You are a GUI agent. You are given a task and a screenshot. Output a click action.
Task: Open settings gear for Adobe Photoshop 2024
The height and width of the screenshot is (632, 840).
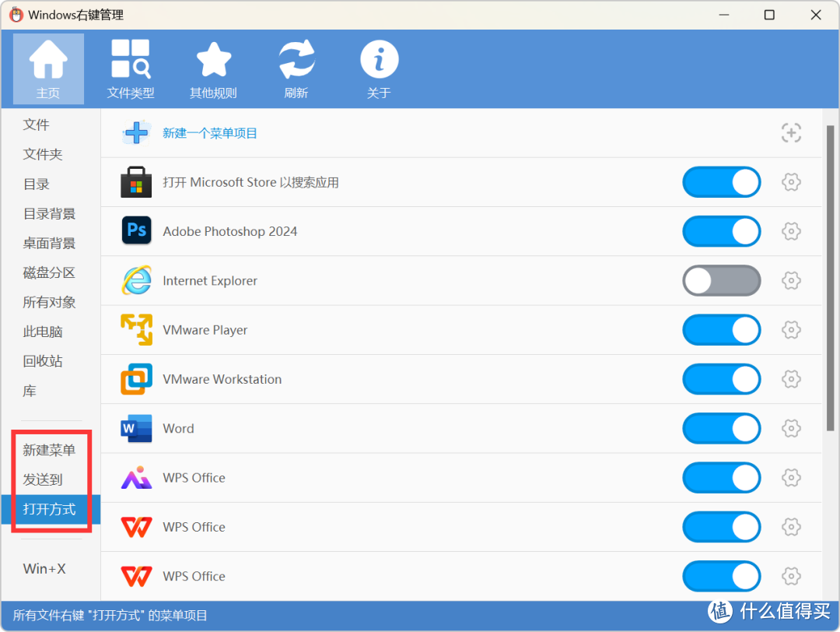tap(791, 232)
